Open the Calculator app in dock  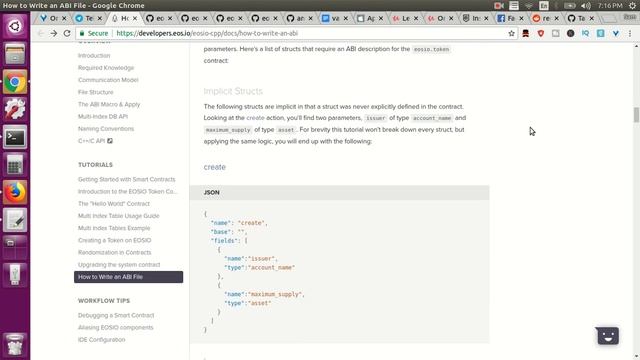click(15, 164)
